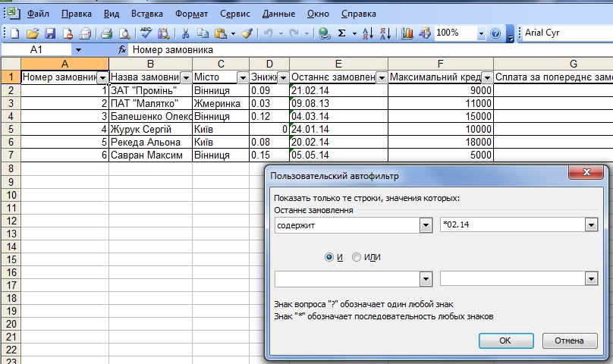Click the Permission document icon
Image resolution: width=613 pixels, height=364 pixels.
68,33
